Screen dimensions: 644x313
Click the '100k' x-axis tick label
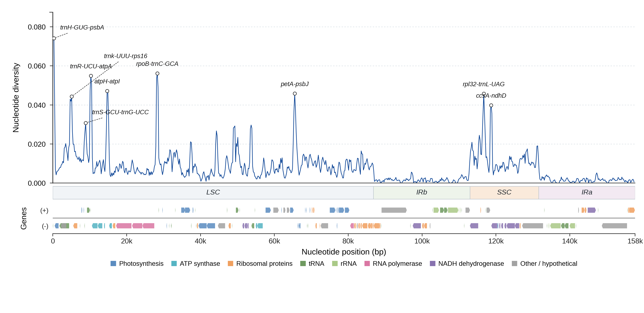pos(422,241)
